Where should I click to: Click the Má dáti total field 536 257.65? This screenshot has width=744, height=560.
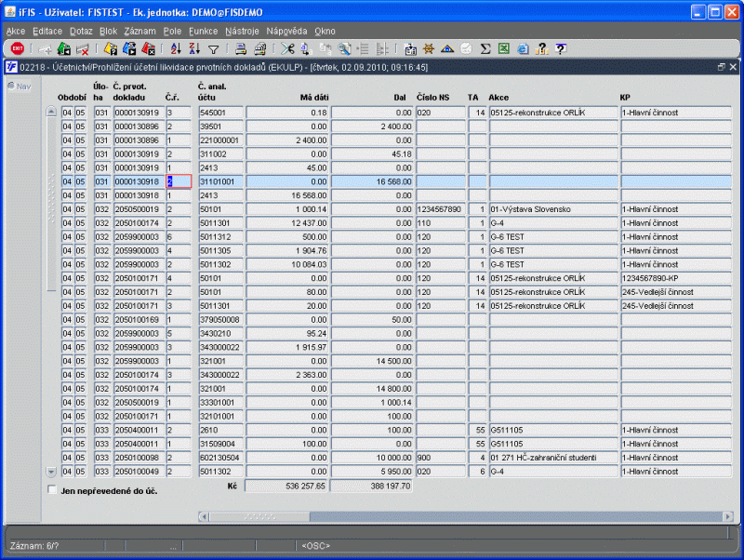pyautogui.click(x=286, y=486)
